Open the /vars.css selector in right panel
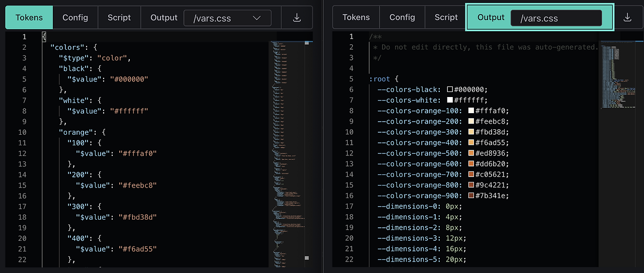 pos(556,18)
